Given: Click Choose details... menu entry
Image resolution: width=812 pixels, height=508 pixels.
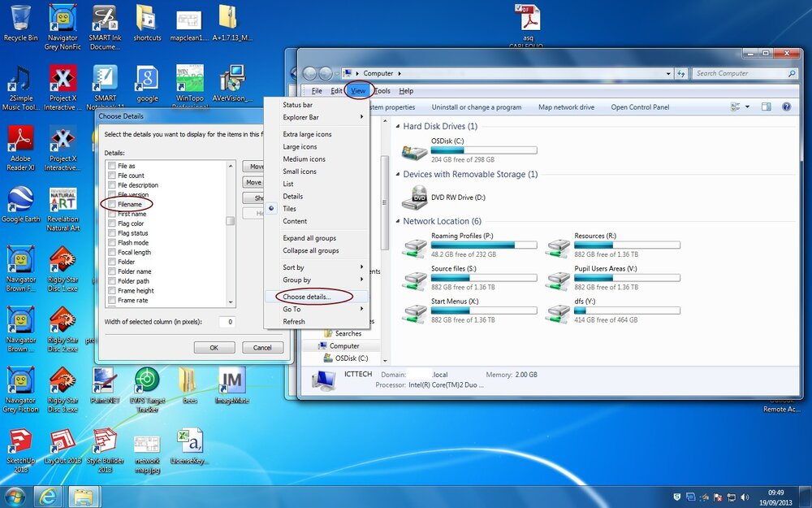Looking at the screenshot, I should (317, 297).
